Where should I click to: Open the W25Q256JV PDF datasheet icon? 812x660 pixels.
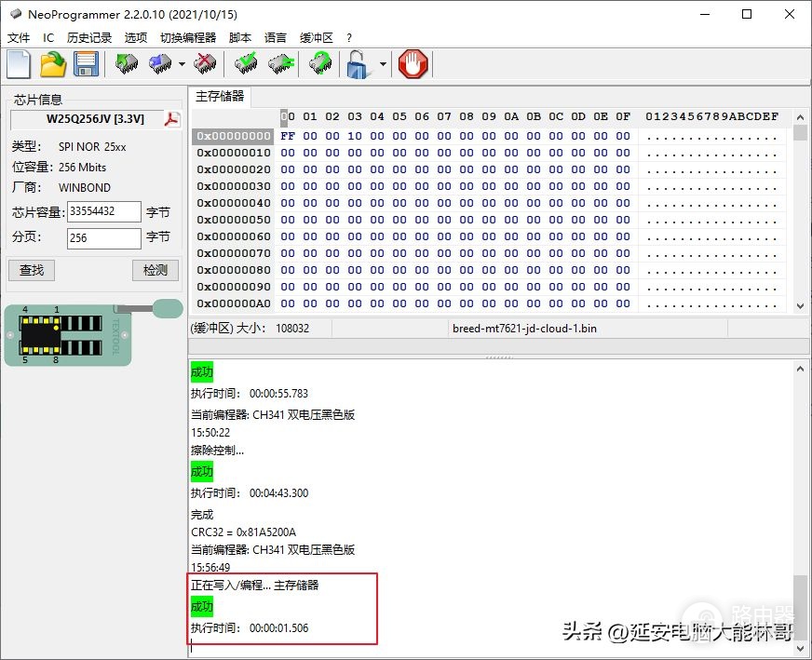click(172, 119)
